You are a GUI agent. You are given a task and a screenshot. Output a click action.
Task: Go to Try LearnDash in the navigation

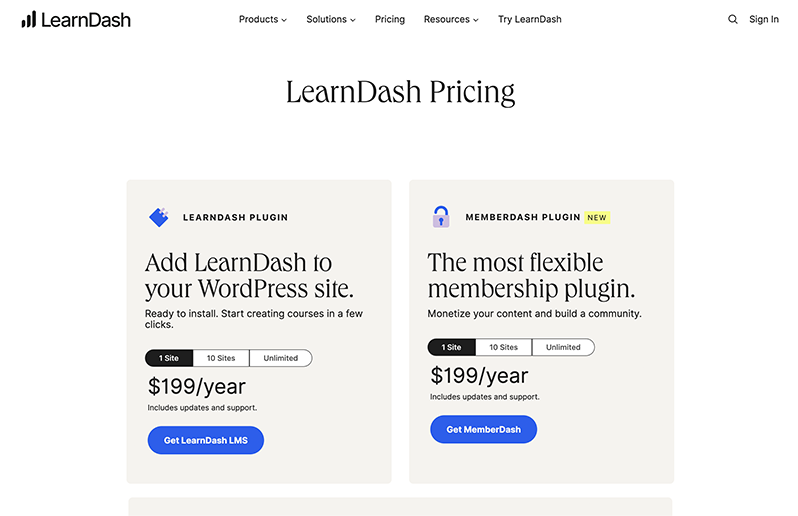pos(530,19)
